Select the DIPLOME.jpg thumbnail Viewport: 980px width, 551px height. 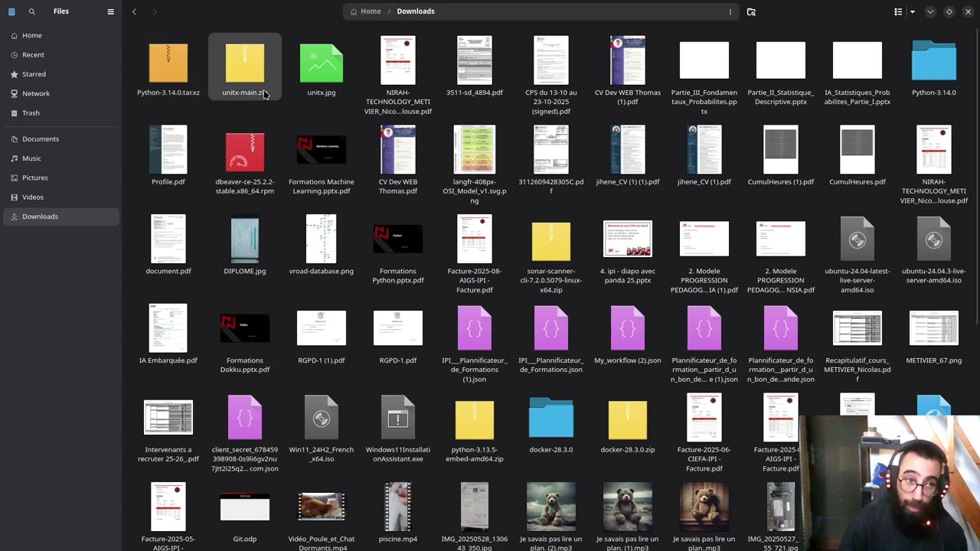245,239
